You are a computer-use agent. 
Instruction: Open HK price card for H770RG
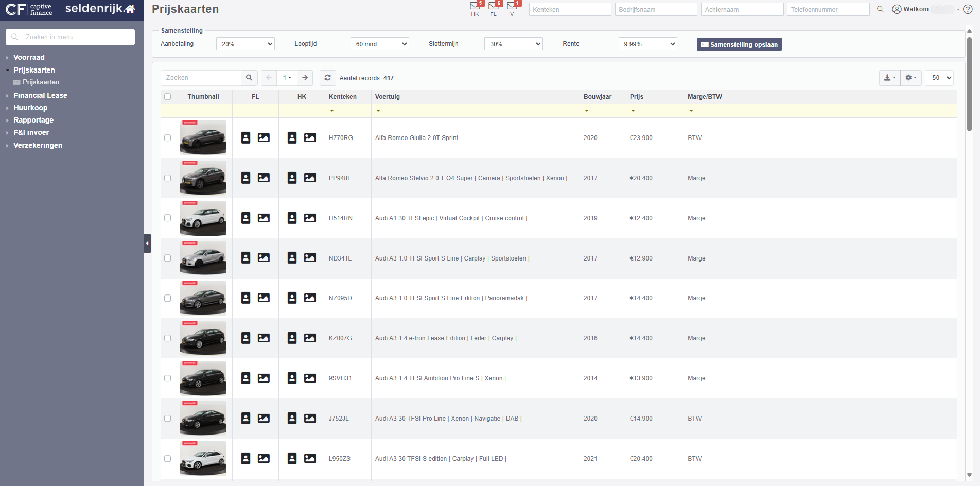[292, 137]
